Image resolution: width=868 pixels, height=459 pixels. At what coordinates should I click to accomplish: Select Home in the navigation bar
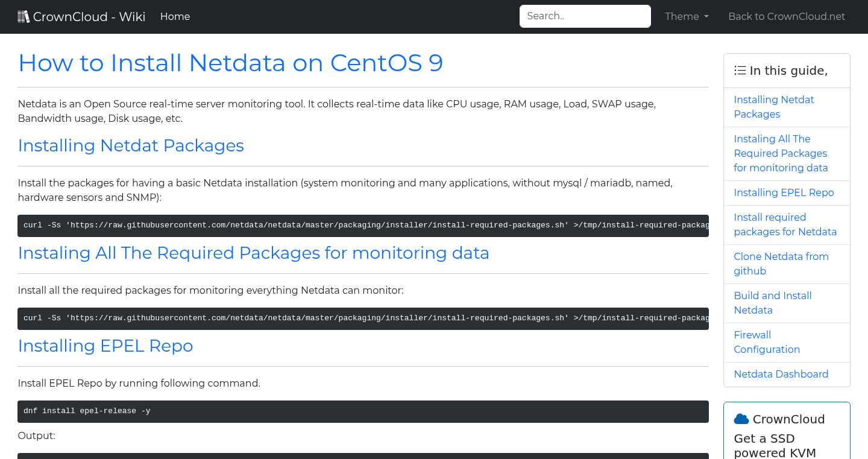coord(175,16)
